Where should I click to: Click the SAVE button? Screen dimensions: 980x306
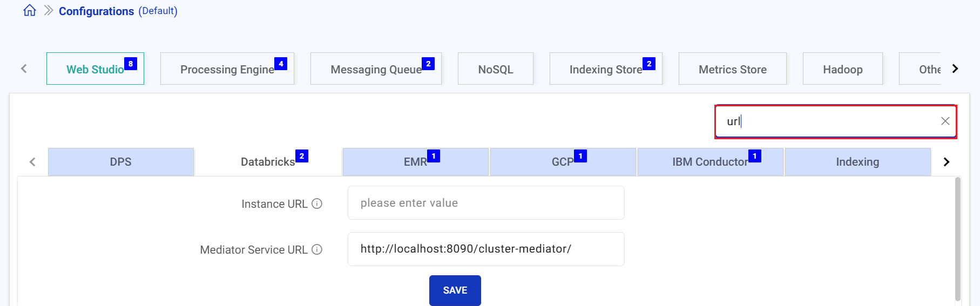[455, 290]
